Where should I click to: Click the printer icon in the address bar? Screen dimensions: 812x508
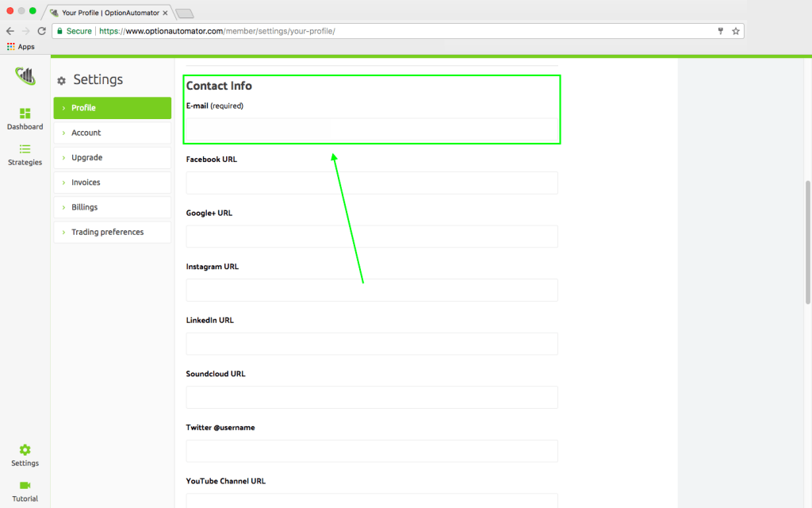720,31
